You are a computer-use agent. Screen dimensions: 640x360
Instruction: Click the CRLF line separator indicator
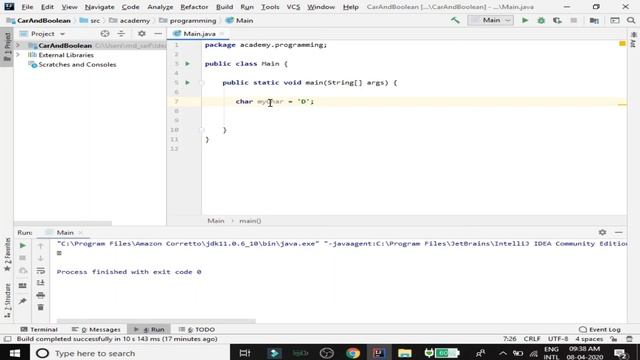[x=532, y=339]
